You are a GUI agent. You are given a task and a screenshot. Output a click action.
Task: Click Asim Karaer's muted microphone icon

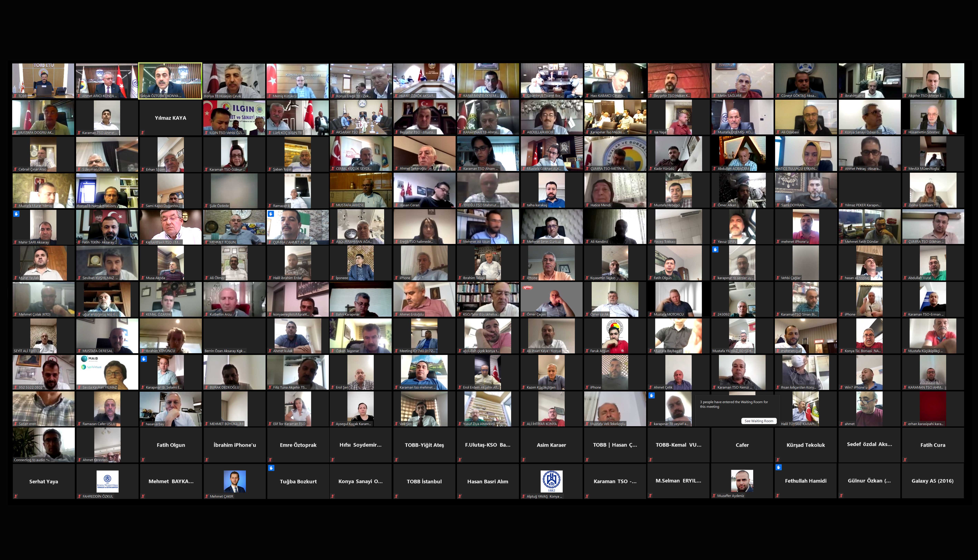pyautogui.click(x=524, y=460)
